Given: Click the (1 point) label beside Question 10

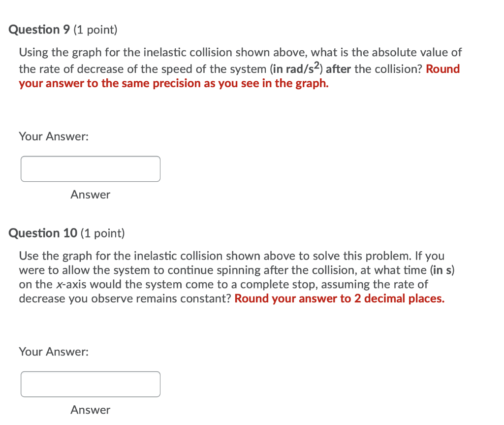Looking at the screenshot, I should (x=102, y=233).
